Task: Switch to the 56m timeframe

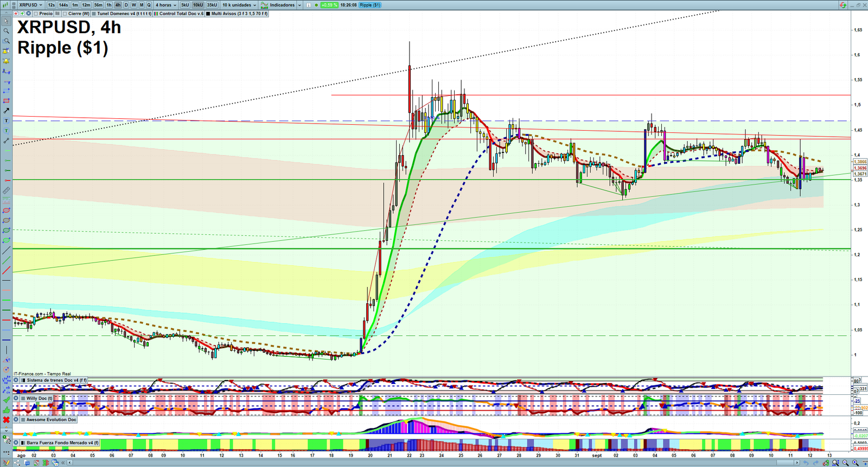Action: point(98,5)
